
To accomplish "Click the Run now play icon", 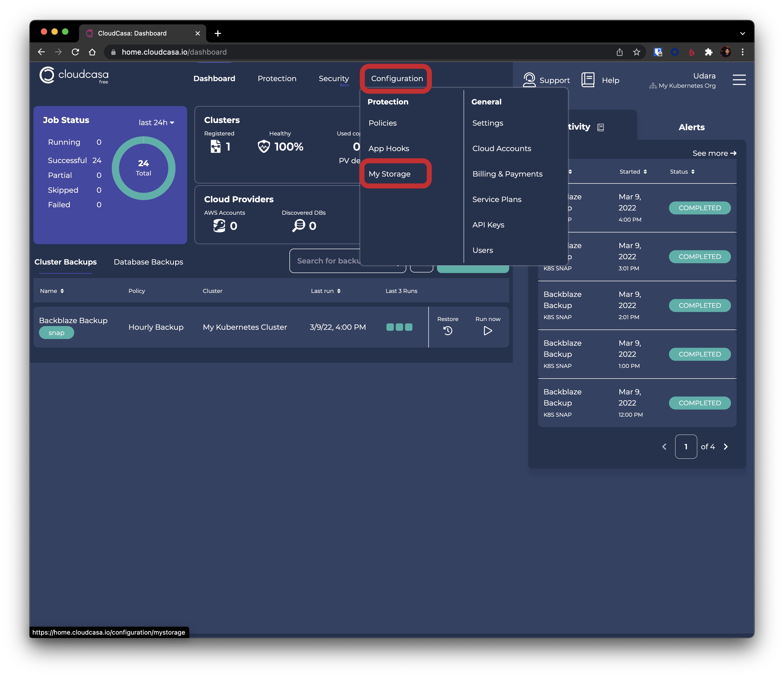I will point(488,331).
